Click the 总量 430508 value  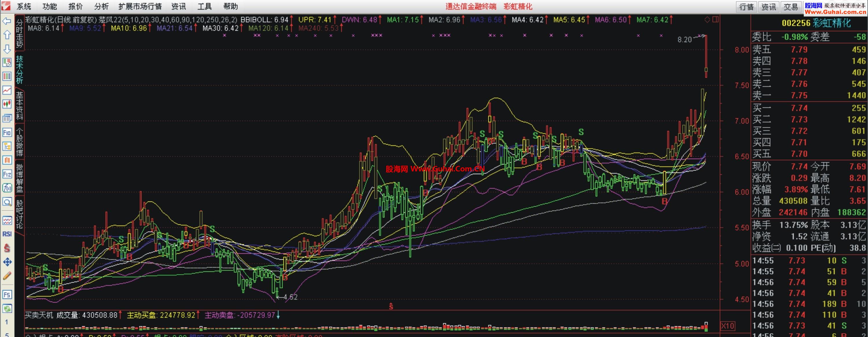point(793,201)
